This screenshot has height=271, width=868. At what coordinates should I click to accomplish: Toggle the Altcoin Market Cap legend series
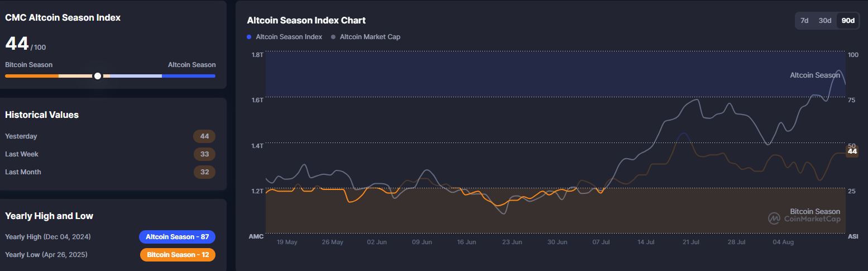(x=366, y=37)
